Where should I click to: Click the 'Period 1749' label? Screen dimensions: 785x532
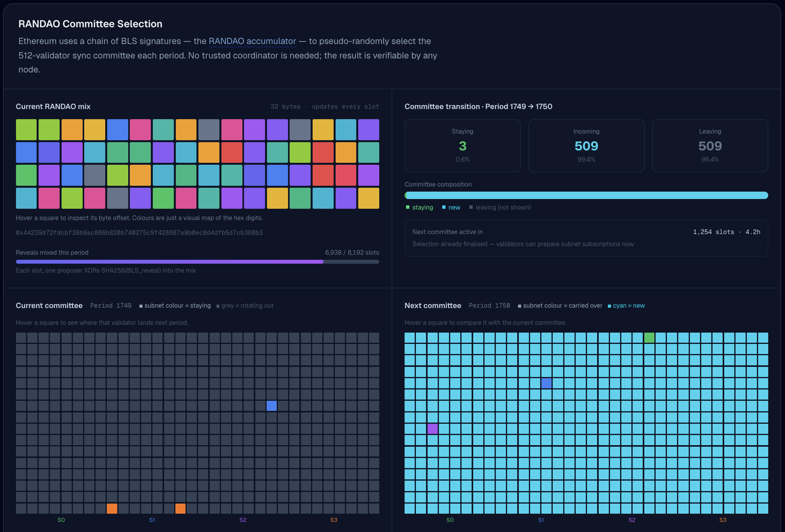(x=111, y=306)
